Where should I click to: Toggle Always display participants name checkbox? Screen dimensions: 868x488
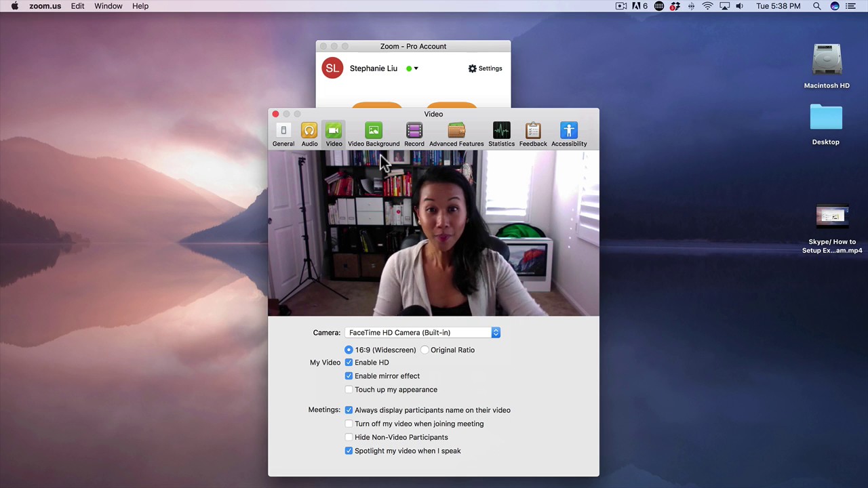349,410
